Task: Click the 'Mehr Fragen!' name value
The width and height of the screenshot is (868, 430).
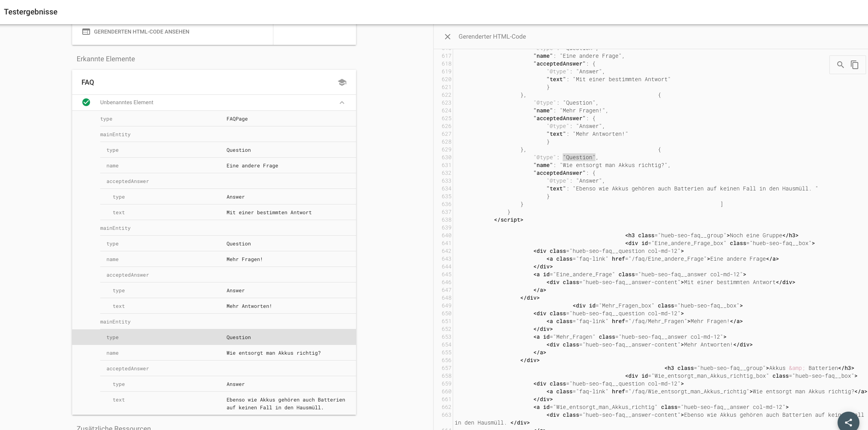Action: pos(244,259)
